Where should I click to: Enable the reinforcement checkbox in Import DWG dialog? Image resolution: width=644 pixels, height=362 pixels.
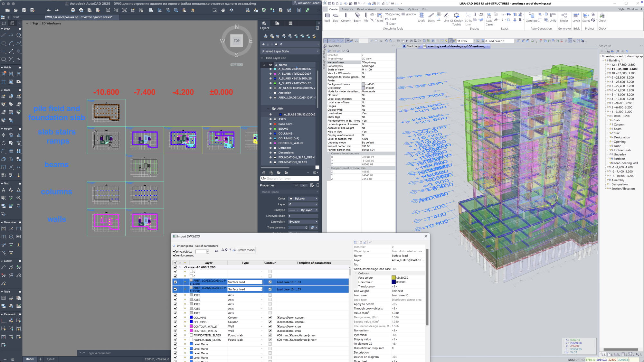click(175, 255)
